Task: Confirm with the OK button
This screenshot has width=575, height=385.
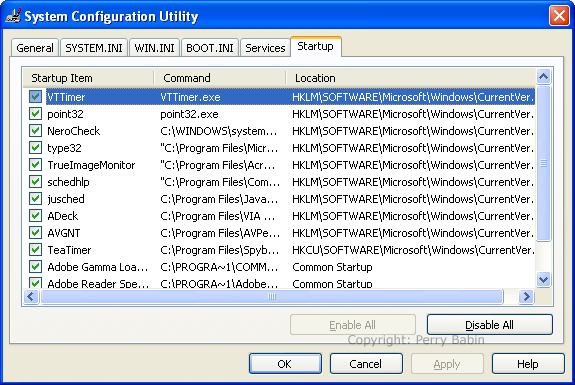Action: coord(285,364)
